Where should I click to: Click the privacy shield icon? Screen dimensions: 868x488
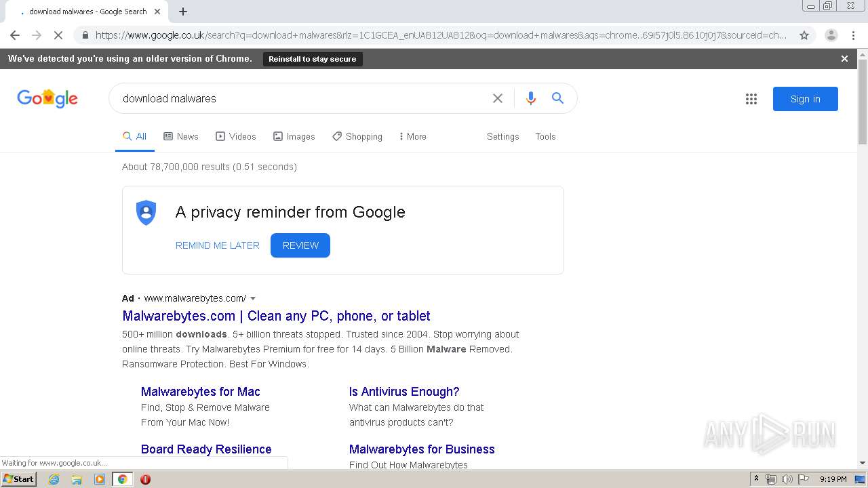tap(146, 212)
